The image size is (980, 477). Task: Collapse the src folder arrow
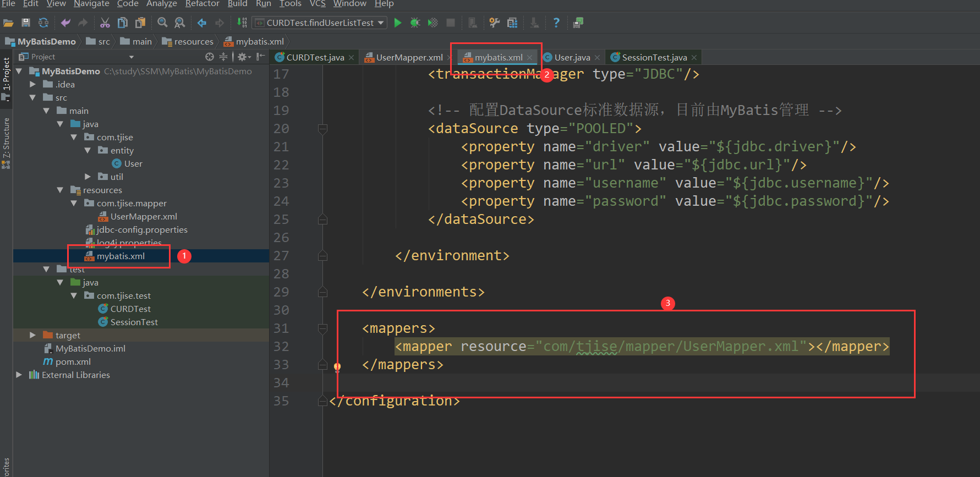coord(33,97)
